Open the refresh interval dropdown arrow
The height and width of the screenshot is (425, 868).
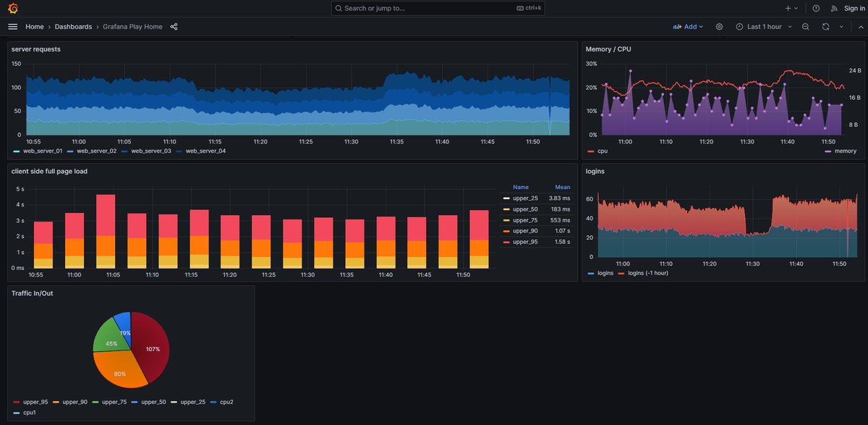tap(841, 27)
